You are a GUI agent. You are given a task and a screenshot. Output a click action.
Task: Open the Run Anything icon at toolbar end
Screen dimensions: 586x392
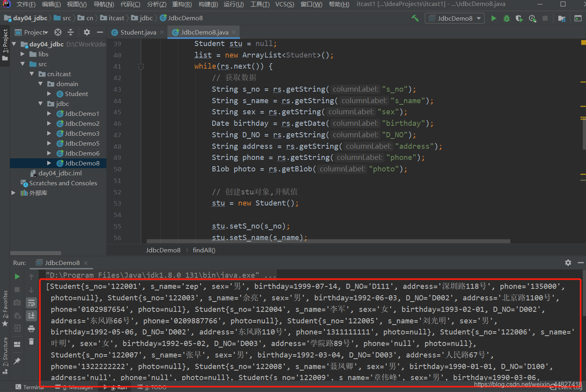578,18
